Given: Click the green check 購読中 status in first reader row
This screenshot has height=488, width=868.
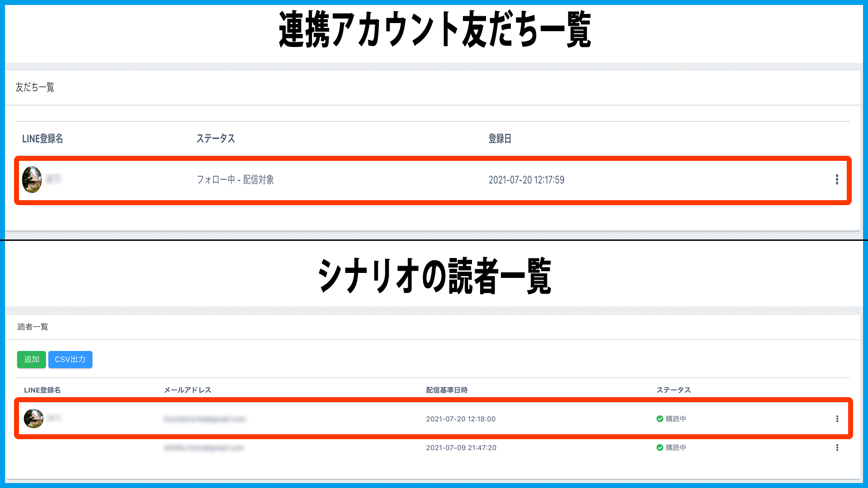Looking at the screenshot, I should click(671, 419).
